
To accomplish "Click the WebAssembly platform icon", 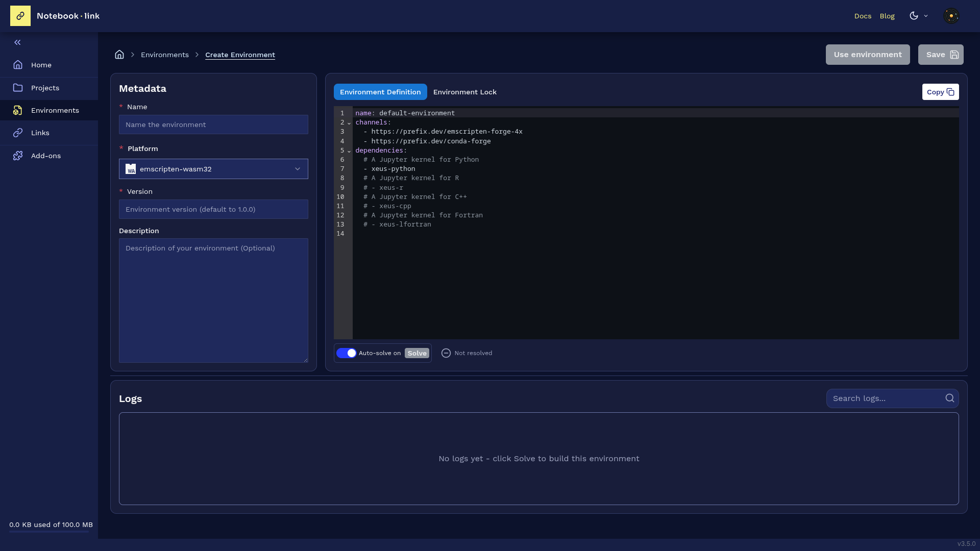I will [x=131, y=169].
